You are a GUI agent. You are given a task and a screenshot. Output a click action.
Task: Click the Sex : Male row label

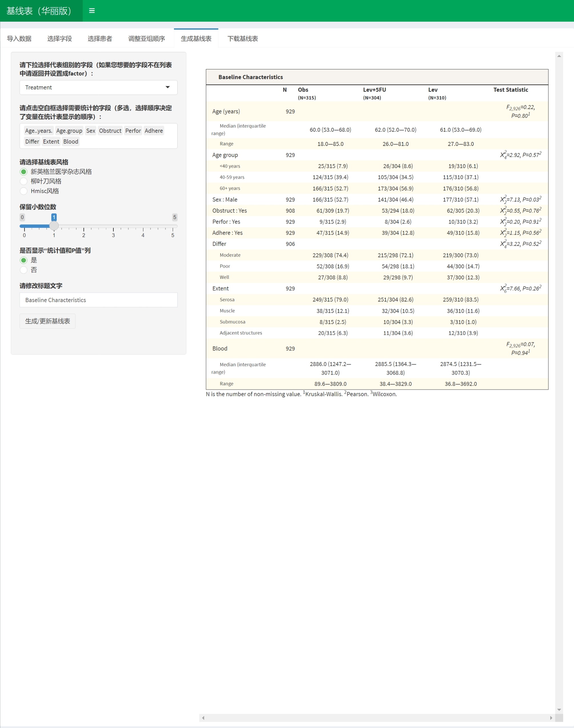[x=224, y=200]
